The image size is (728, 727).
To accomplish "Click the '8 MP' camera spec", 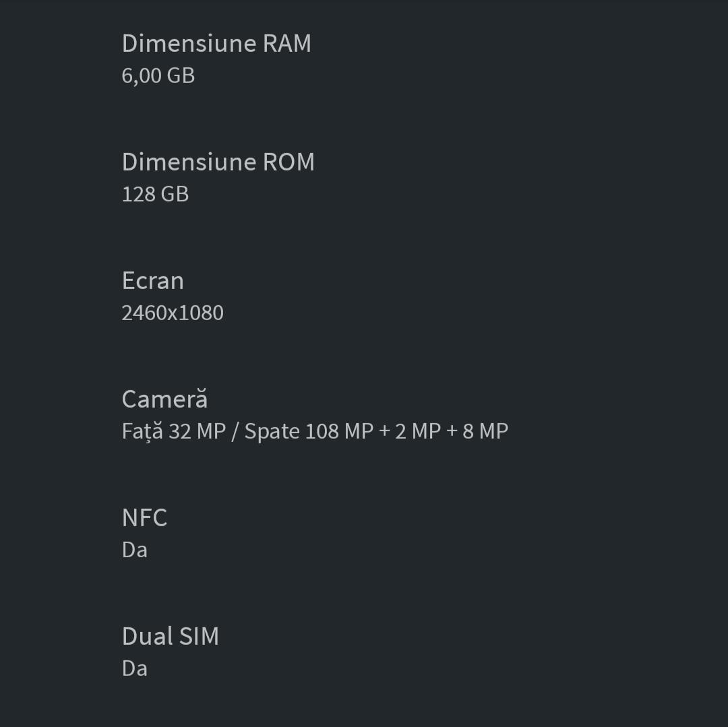I will [x=485, y=431].
